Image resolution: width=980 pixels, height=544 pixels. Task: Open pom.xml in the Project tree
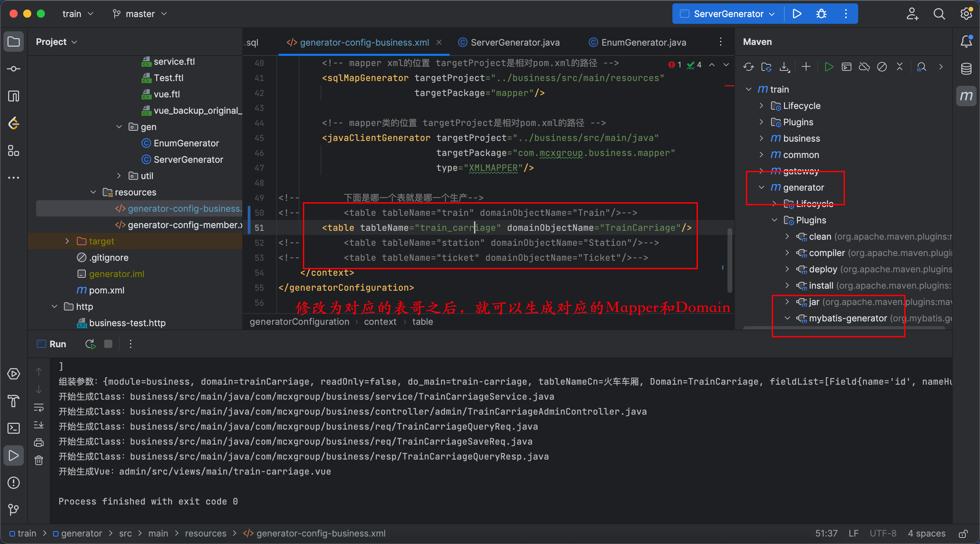pyautogui.click(x=106, y=290)
